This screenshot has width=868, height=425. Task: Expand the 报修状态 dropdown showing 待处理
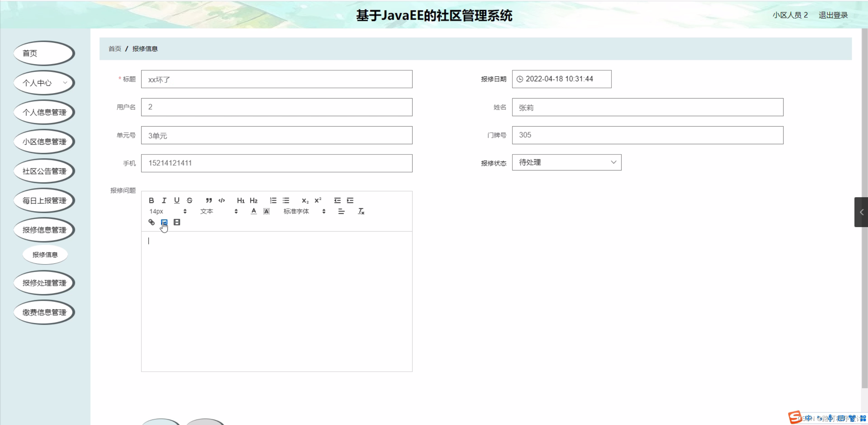[x=566, y=162]
